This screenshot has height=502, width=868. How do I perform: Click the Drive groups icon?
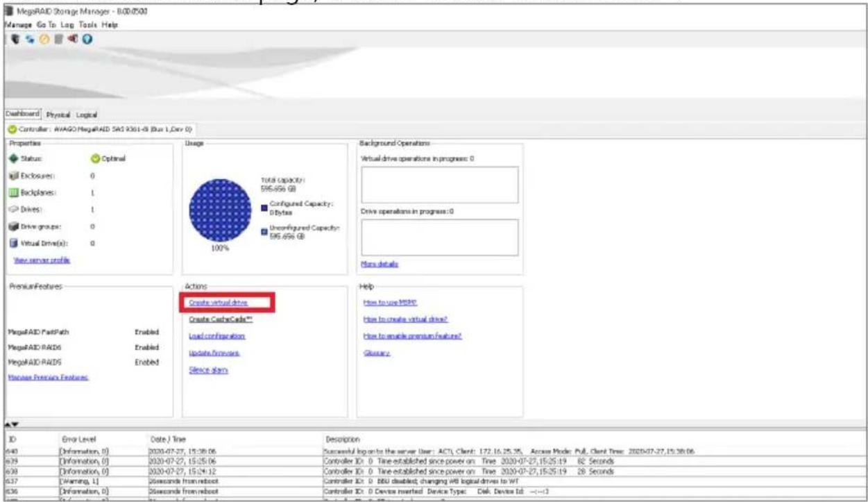(15, 226)
